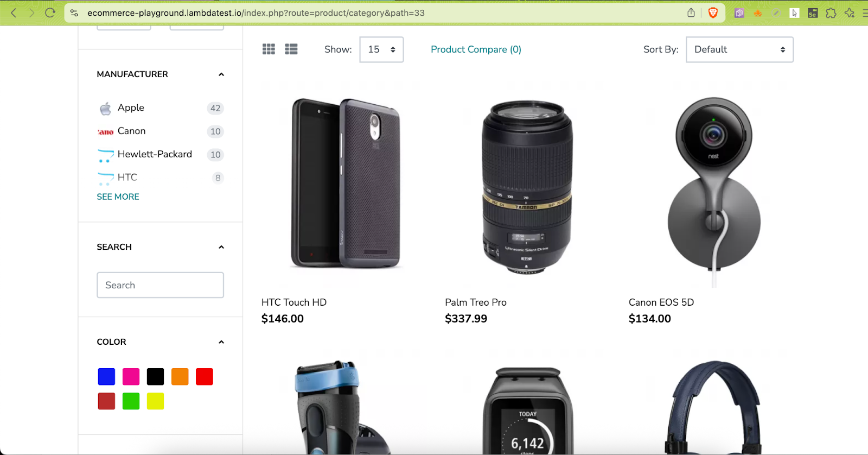Filter by HTC manufacturer

(127, 177)
